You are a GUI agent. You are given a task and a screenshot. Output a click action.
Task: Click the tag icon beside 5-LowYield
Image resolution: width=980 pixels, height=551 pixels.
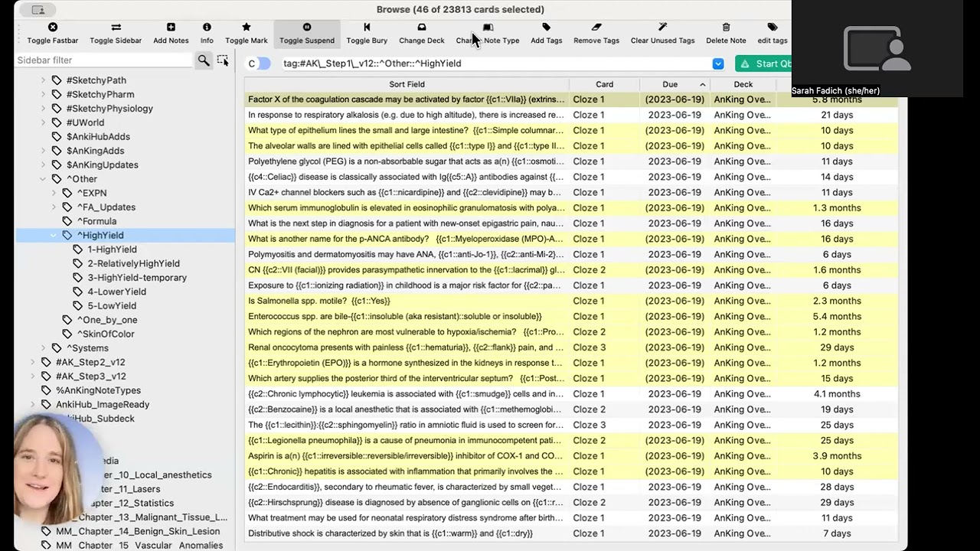[78, 305]
